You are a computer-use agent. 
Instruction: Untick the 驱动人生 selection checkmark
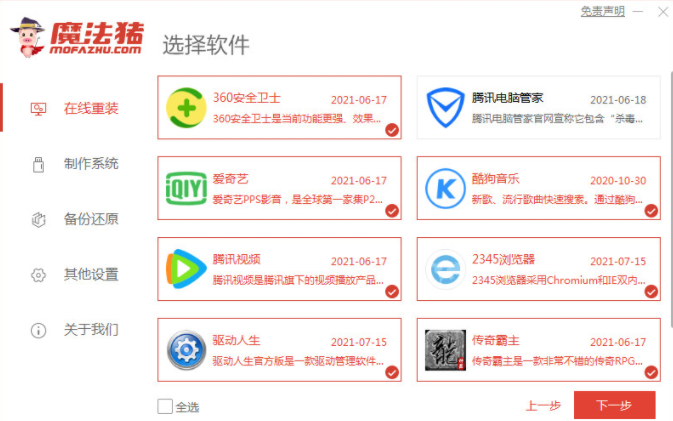click(x=391, y=373)
